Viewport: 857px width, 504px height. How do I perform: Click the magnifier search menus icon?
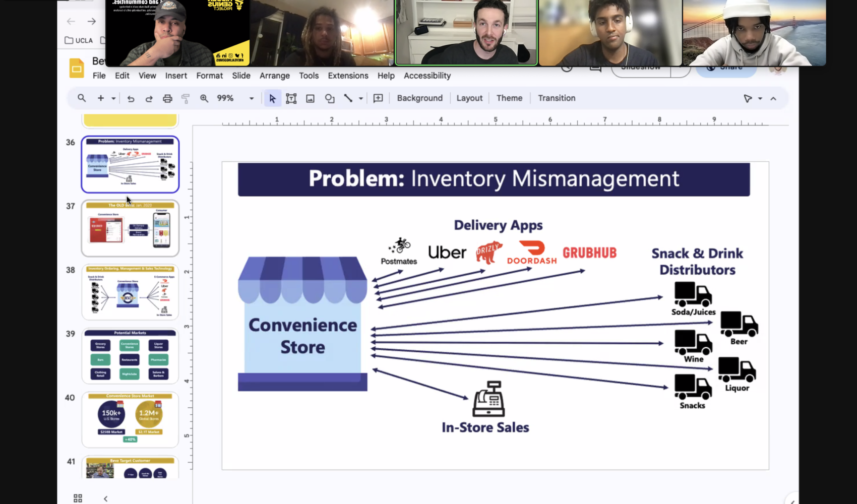point(81,98)
